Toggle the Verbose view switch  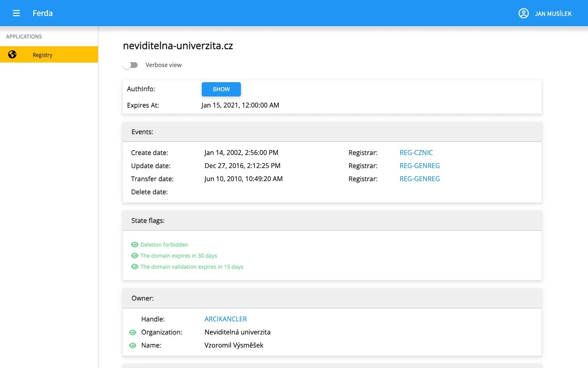coord(131,65)
